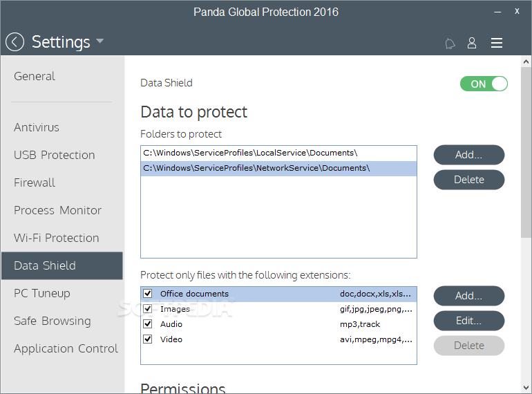Uncheck the Audio extension checkbox
532x394 pixels.
tap(148, 323)
